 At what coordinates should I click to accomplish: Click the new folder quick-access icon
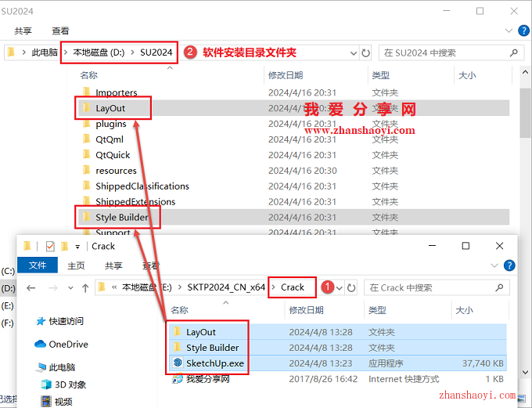coord(64,246)
